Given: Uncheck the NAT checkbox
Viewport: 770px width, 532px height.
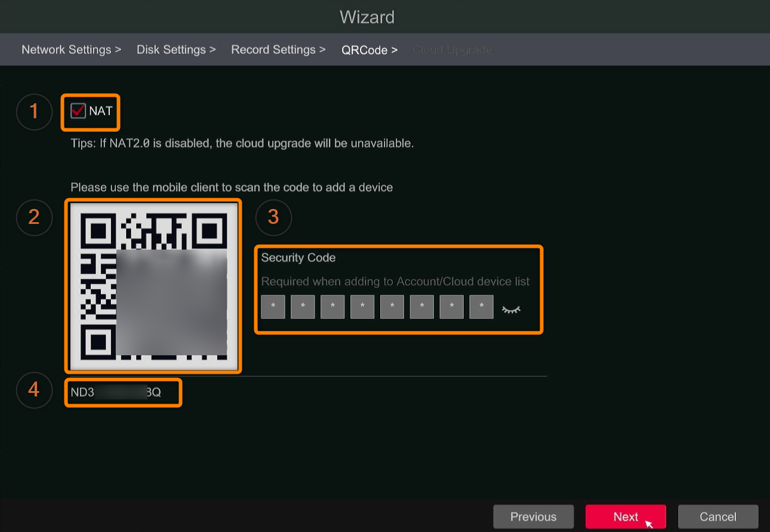Looking at the screenshot, I should coord(78,111).
